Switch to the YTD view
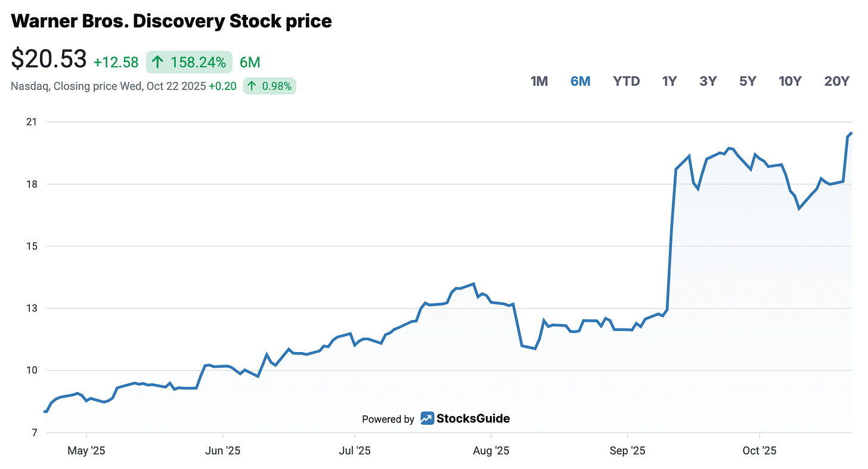Viewport: 868px width, 469px height. 626,81
